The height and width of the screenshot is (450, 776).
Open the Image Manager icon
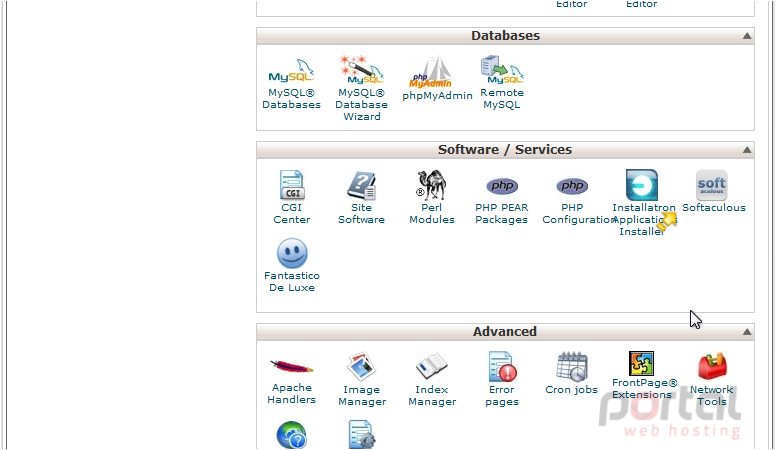pyautogui.click(x=361, y=366)
